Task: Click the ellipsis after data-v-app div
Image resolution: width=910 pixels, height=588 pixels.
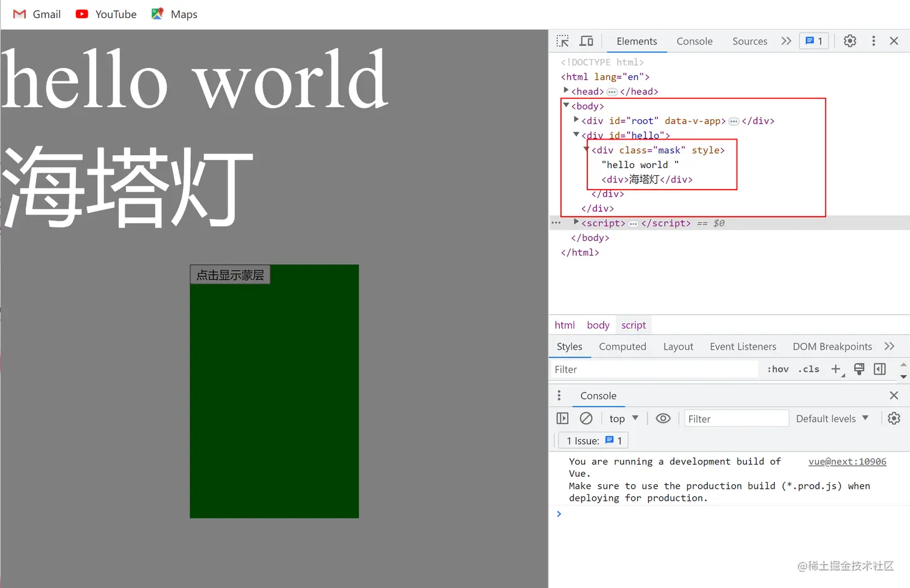Action: [734, 122]
